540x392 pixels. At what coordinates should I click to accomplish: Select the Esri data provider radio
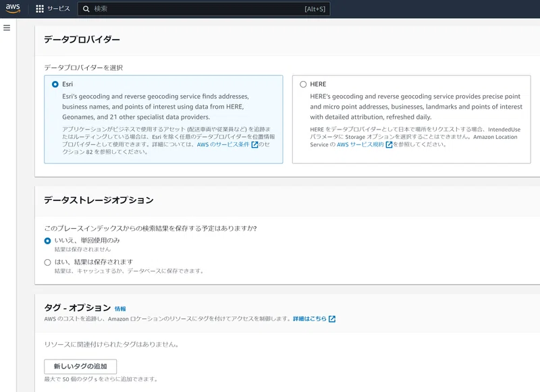click(55, 84)
